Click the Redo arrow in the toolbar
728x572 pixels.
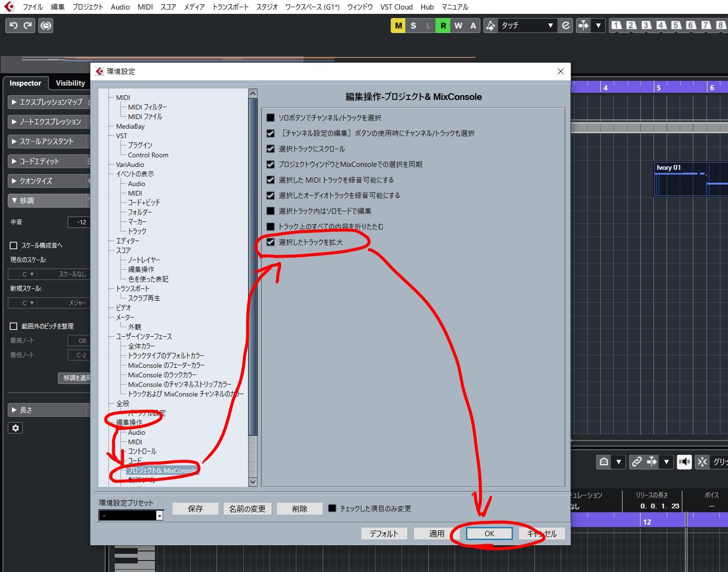[x=28, y=25]
